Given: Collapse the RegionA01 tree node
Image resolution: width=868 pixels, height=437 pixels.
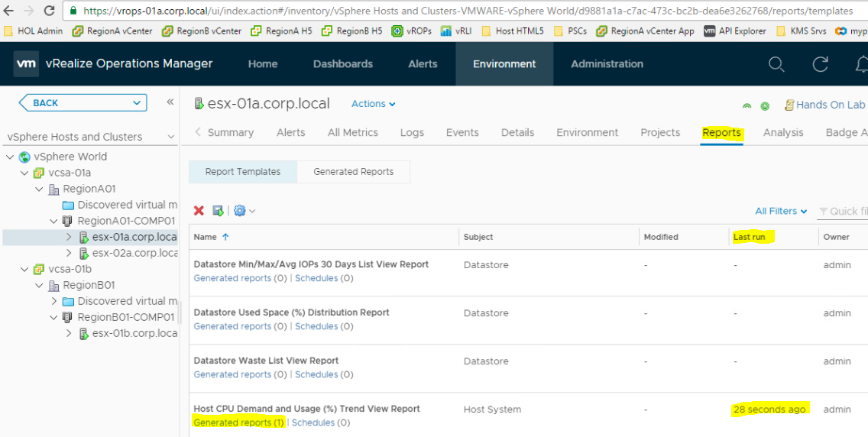Looking at the screenshot, I should [x=39, y=189].
